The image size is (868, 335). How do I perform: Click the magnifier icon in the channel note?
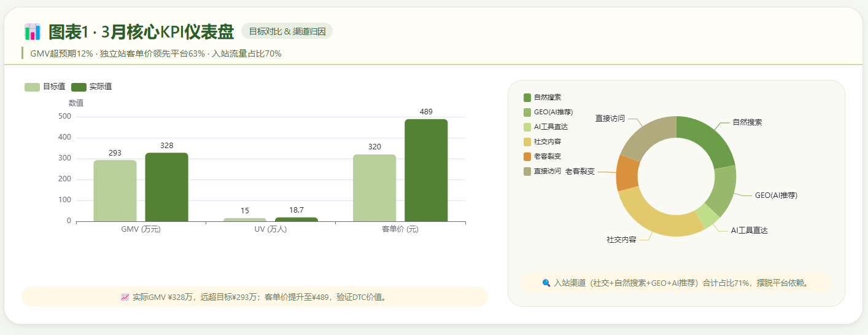click(x=546, y=283)
